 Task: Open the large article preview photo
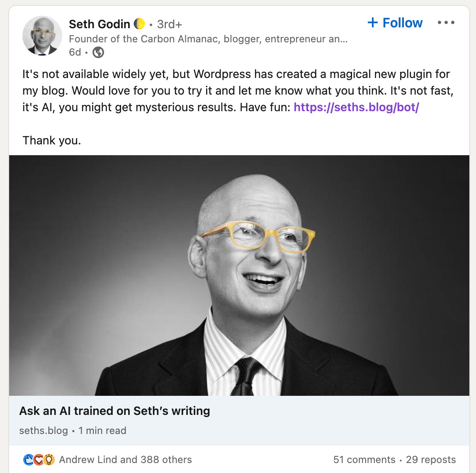[x=239, y=275]
